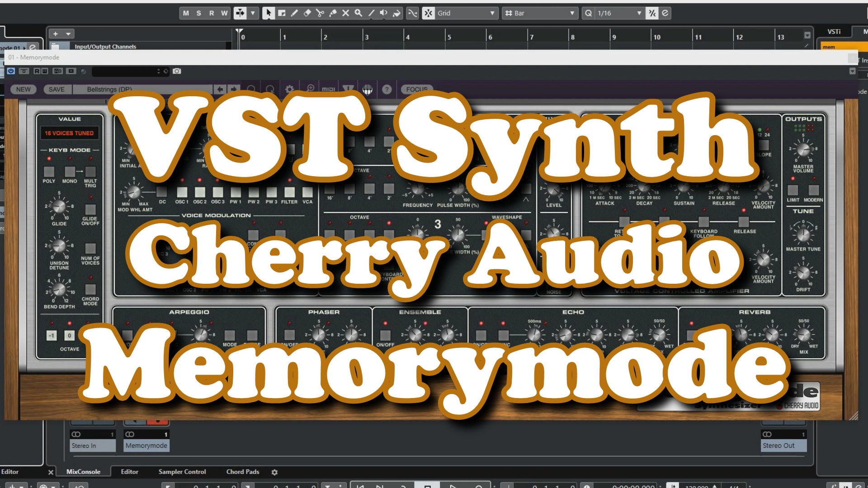The width and height of the screenshot is (868, 488).
Task: Open the Bar grid type dropdown
Action: tap(540, 13)
